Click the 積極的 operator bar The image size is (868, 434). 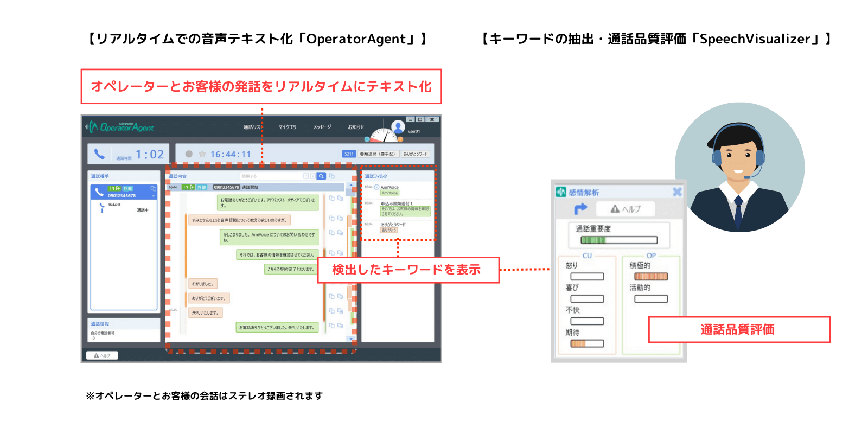[651, 277]
